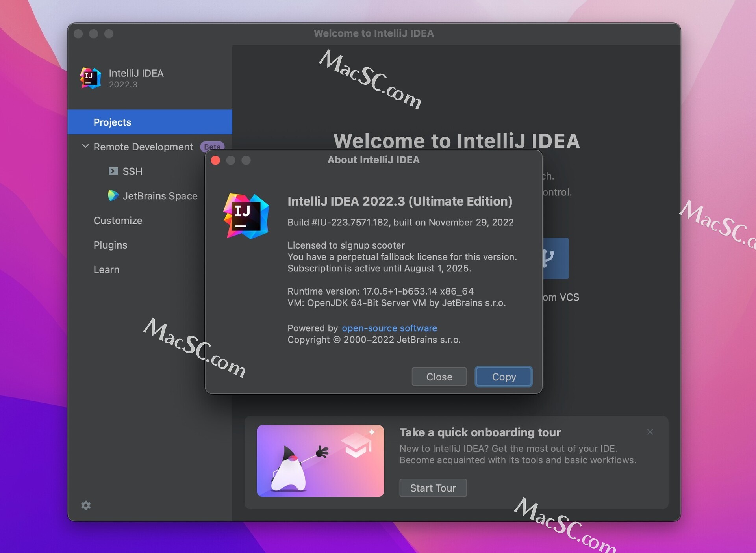Switch to the Learn tab

pyautogui.click(x=106, y=270)
